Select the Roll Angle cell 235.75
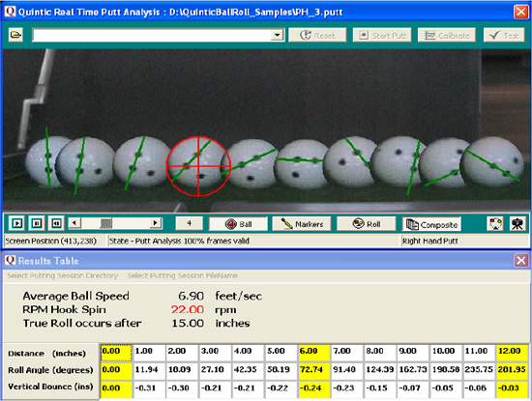Viewport: 532px width, 401px height. point(479,370)
